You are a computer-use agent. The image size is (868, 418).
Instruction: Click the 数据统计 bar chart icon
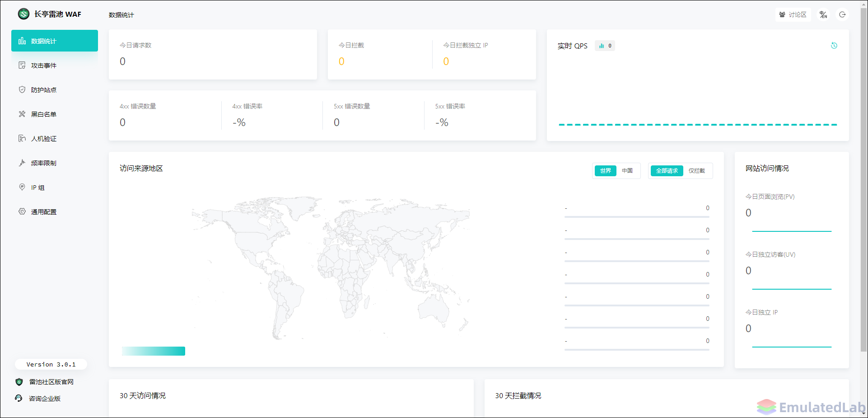(x=22, y=41)
